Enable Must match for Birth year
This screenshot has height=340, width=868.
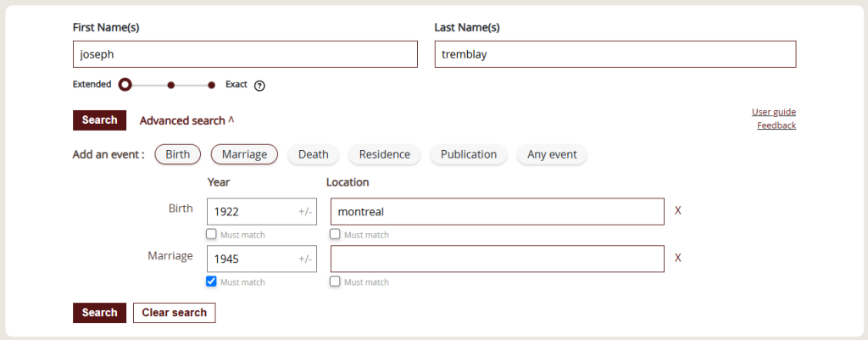tap(211, 234)
